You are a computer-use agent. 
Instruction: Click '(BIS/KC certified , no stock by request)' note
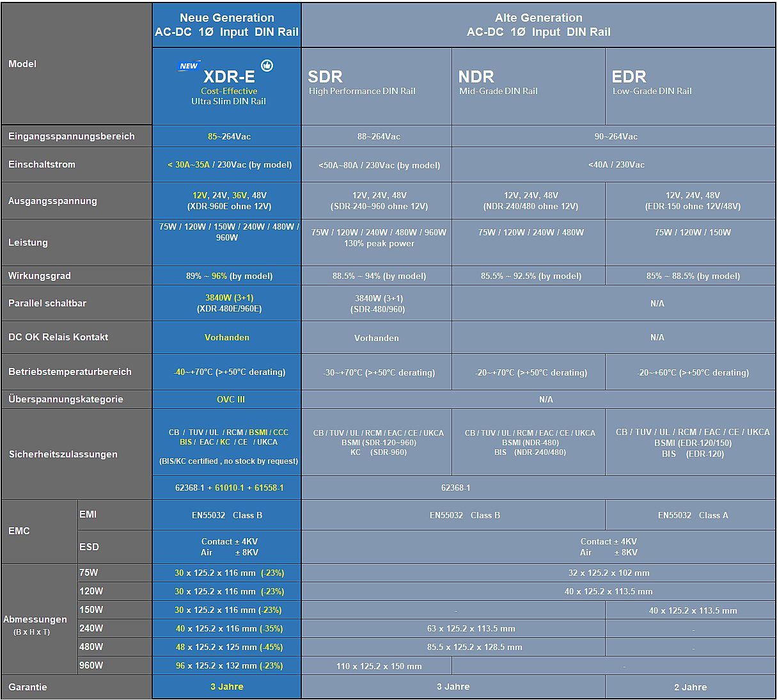tap(228, 461)
